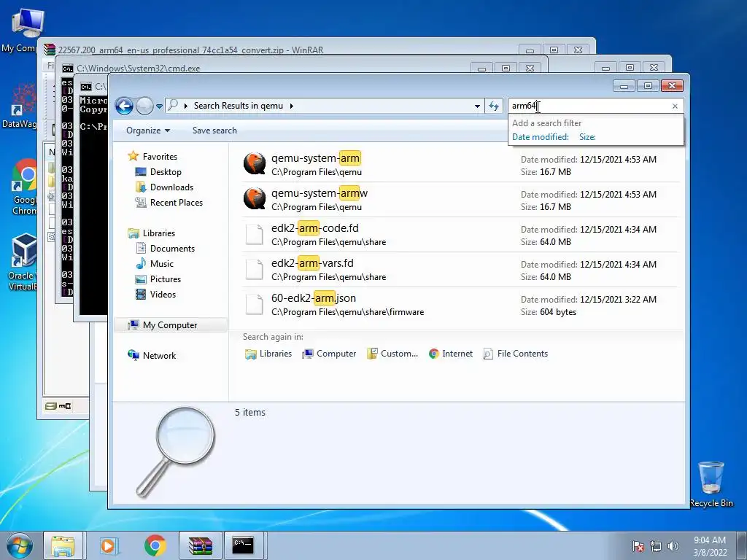The image size is (747, 560).
Task: Open the network tray icon
Action: (x=656, y=546)
